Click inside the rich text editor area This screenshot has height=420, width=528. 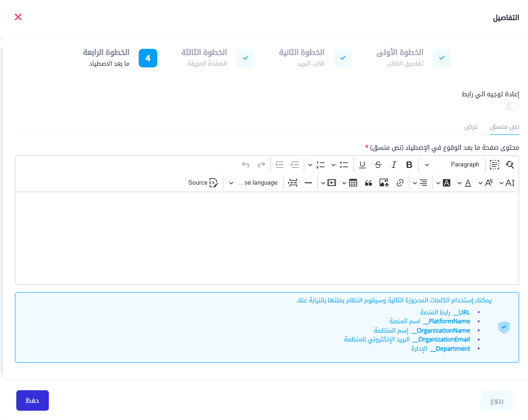pyautogui.click(x=267, y=238)
